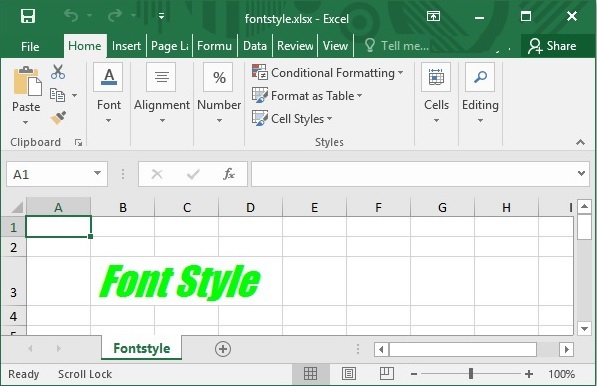
Task: Select all cells with corner triangle
Action: point(17,207)
